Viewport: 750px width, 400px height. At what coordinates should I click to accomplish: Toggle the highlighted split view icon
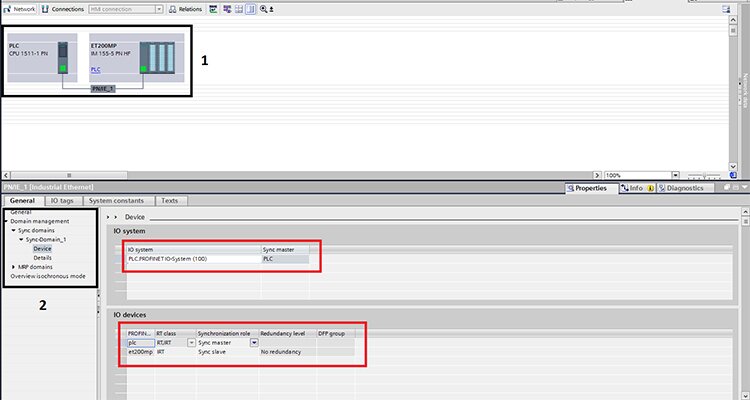[251, 9]
